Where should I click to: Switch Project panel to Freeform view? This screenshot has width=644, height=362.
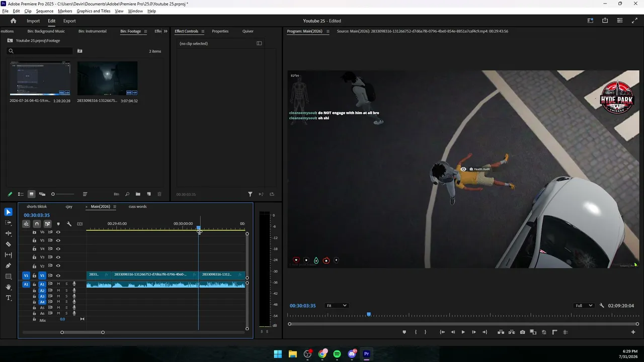[x=42, y=194]
